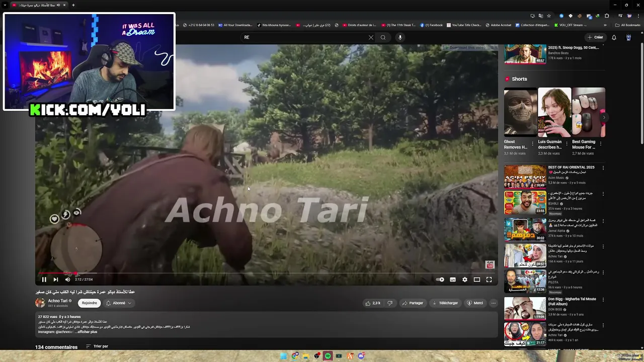The width and height of the screenshot is (644, 362).
Task: Click the watermark channel icon on video
Action: (x=490, y=264)
